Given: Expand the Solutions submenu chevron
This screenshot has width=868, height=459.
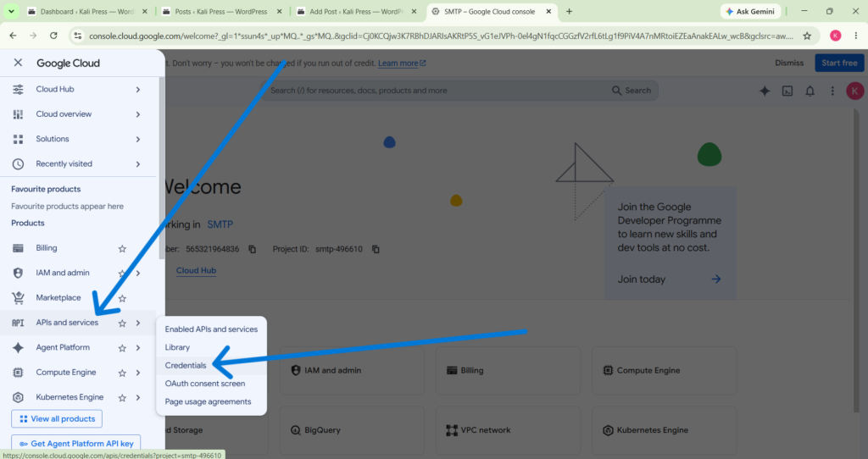Looking at the screenshot, I should tap(138, 140).
